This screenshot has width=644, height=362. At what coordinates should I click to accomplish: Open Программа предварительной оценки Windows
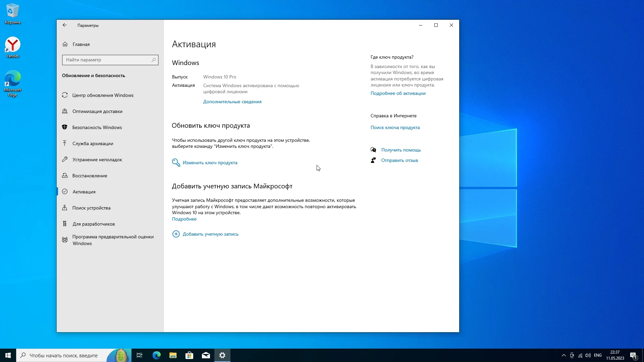point(113,240)
